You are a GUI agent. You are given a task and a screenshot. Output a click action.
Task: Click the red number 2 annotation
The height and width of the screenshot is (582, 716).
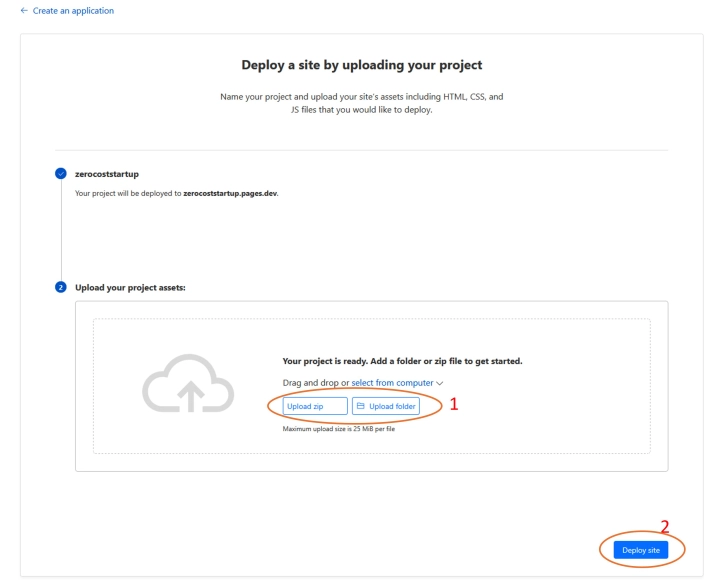click(665, 528)
